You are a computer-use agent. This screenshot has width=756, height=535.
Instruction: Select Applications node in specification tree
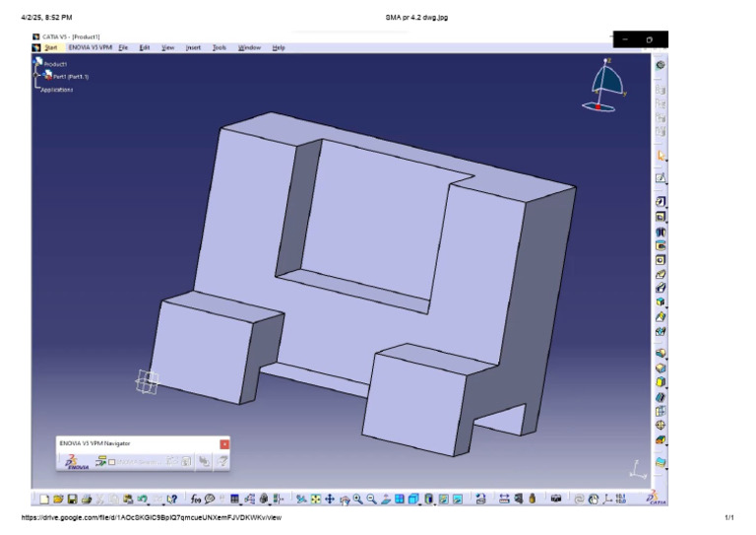(56, 90)
